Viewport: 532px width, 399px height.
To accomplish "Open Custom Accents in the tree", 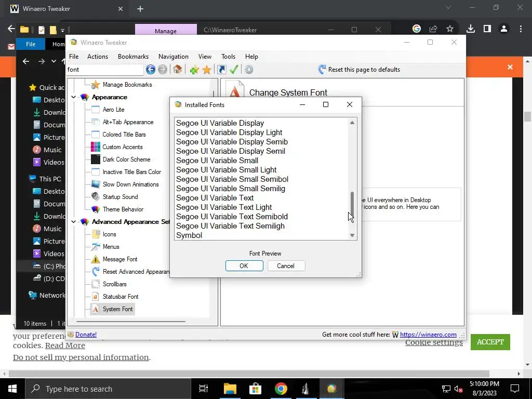I will point(123,147).
